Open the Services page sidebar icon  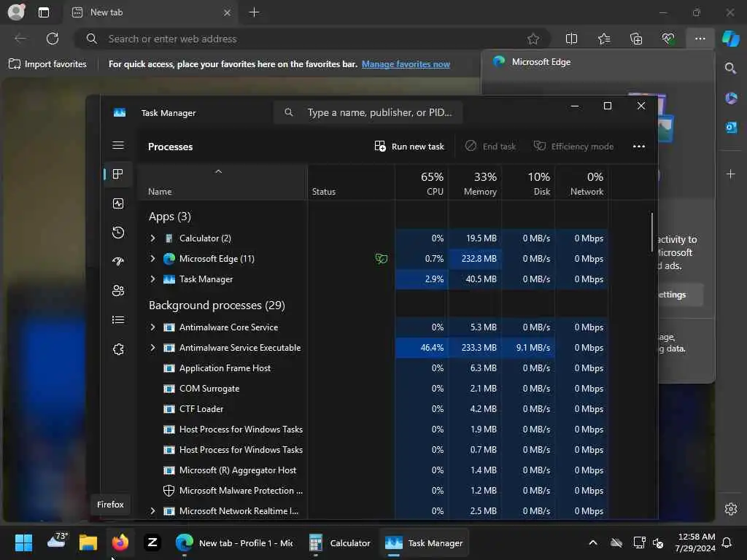[x=118, y=349]
